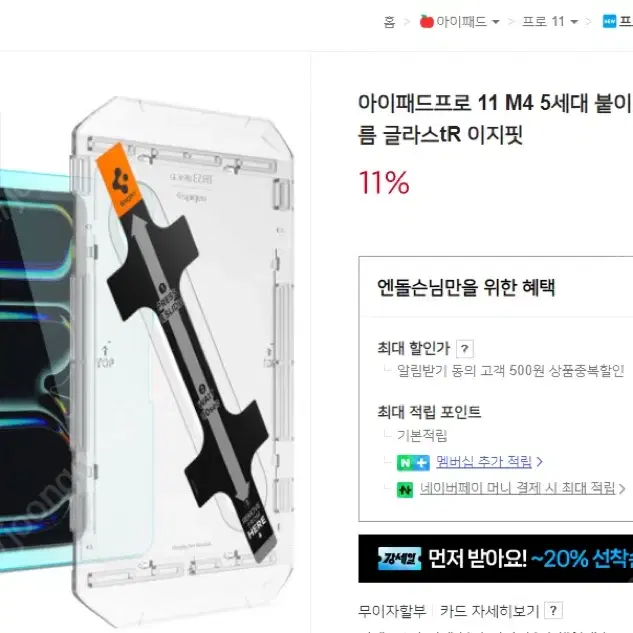633x633 pixels.
Task: Open the 먼저 받아요 ~20% sale banner
Action: [x=495, y=558]
